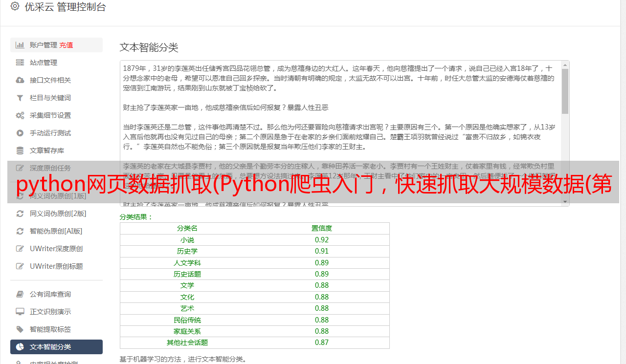Click the 小说 category cell
This screenshot has height=364, width=626.
[187, 240]
